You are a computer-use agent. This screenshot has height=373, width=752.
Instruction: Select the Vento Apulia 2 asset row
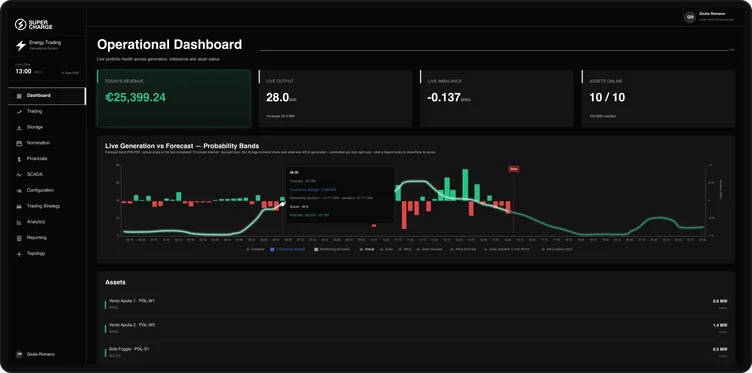[x=416, y=328]
